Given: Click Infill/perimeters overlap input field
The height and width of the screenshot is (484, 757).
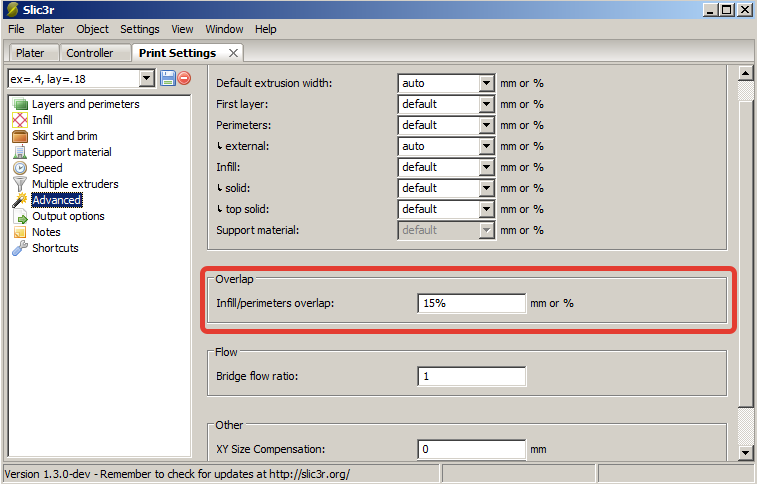Looking at the screenshot, I should point(472,304).
